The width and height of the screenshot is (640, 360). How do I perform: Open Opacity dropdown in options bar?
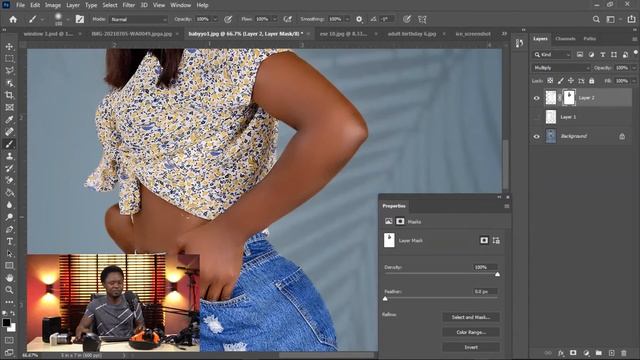[215, 19]
